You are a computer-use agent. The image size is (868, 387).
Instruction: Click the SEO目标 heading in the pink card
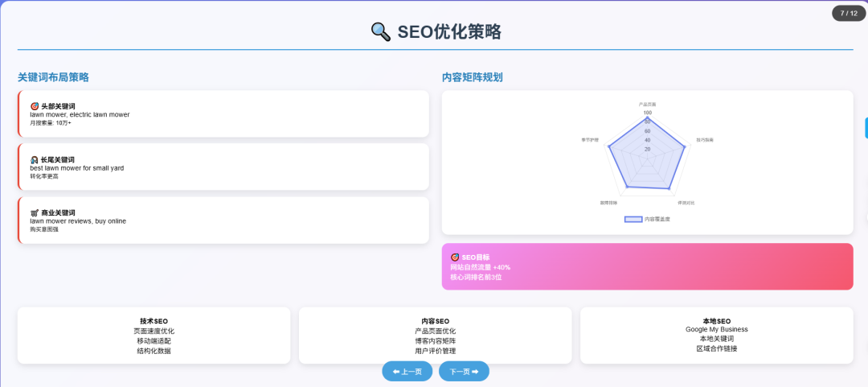476,257
